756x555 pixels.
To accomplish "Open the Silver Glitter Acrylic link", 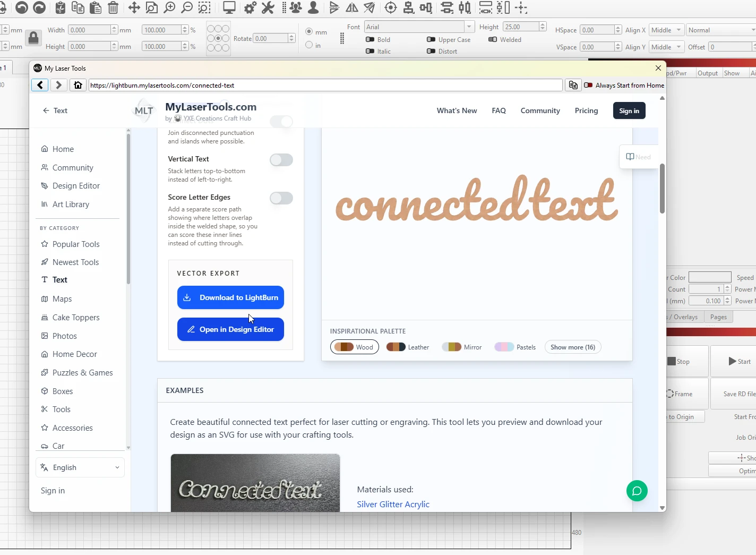I will 393,505.
